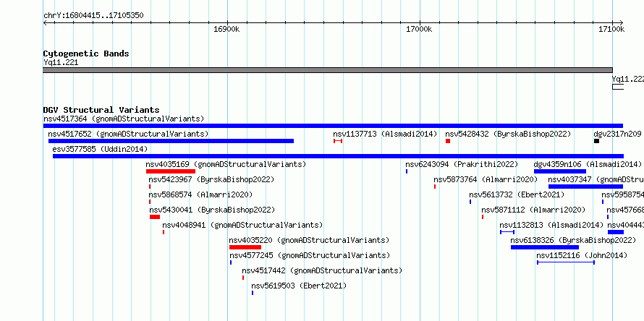Click the nsv4577245 blue tick marker

click(231, 262)
